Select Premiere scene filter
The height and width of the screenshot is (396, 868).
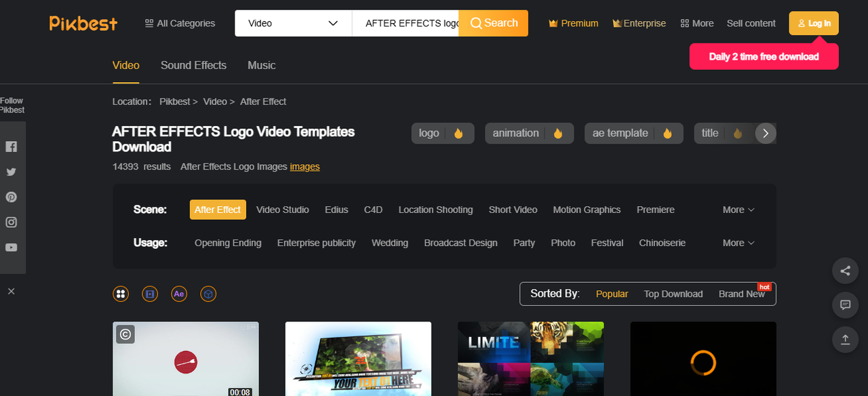(656, 210)
